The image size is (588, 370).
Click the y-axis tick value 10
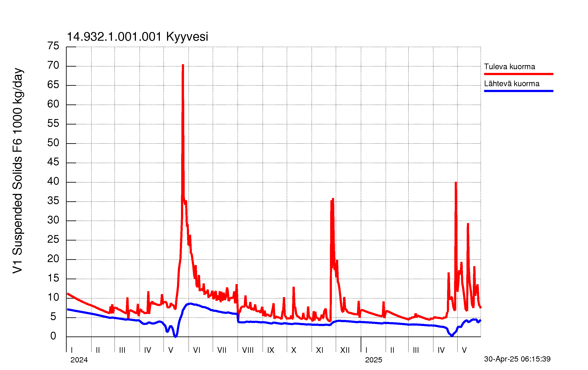point(53,297)
